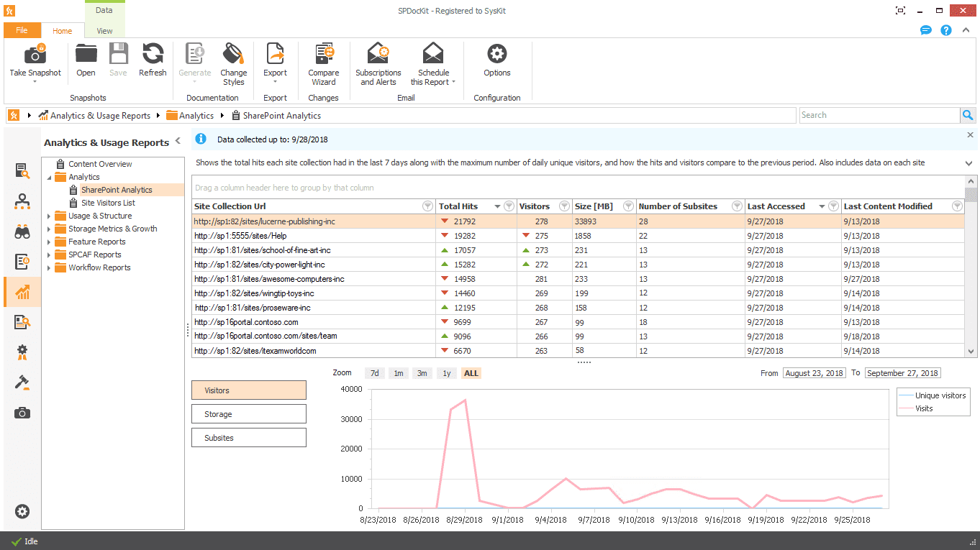980x550 pixels.
Task: Open the Compare Wizard
Action: pos(323,65)
